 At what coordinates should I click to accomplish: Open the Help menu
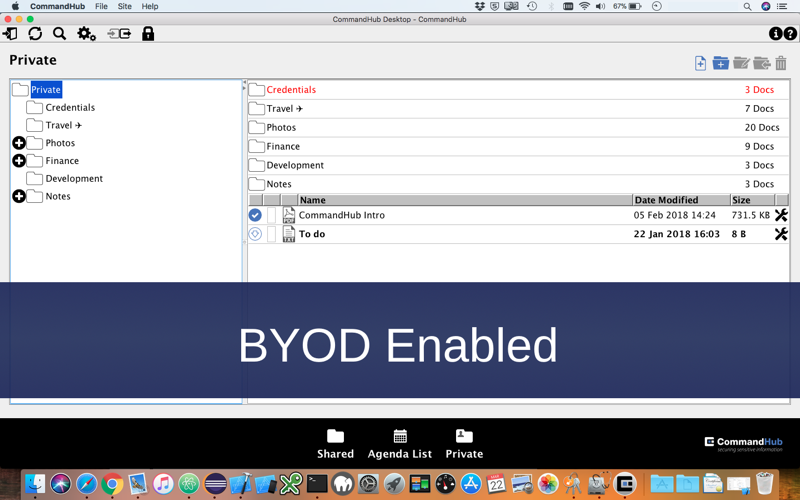150,6
